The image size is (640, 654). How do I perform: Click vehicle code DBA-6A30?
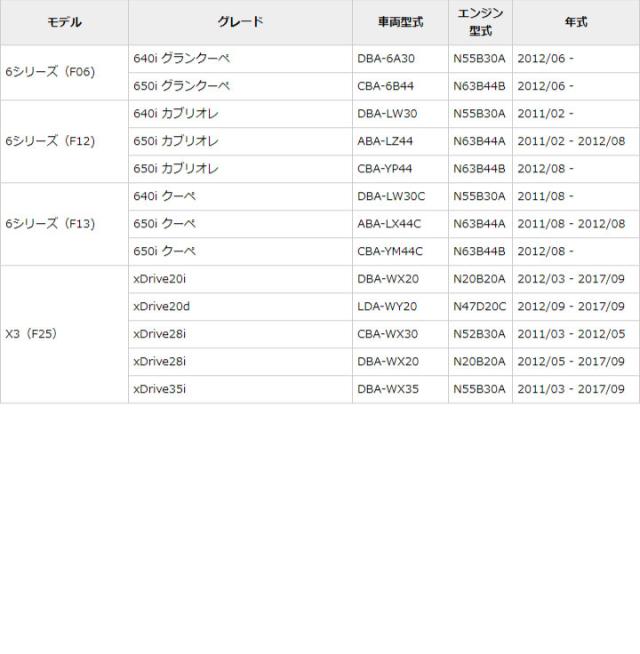386,58
